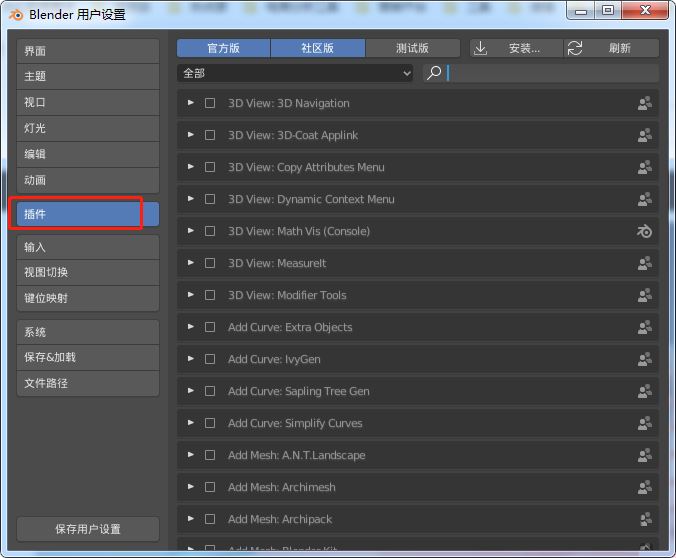Click the search magnifier icon
Screen dimensions: 676x558
pyautogui.click(x=434, y=73)
